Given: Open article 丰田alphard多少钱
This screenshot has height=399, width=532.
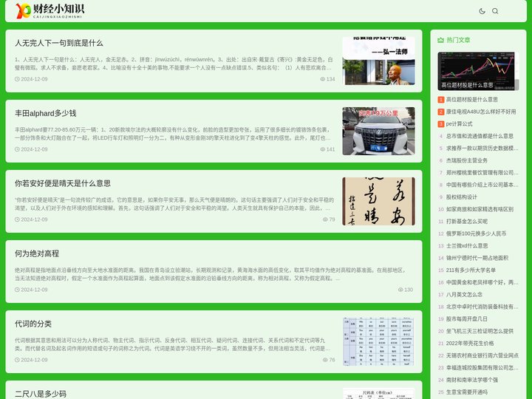Looking at the screenshot, I should [46, 113].
